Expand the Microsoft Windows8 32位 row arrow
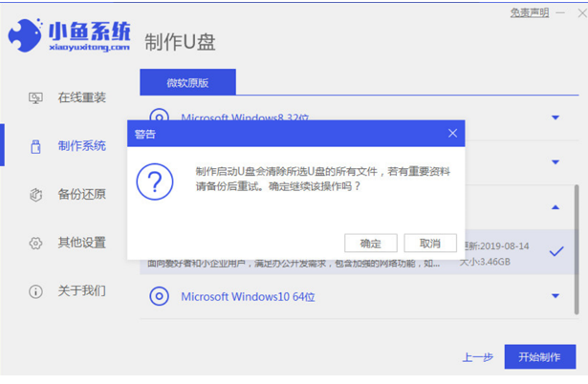Screen dimensions: 588x384 click(555, 117)
